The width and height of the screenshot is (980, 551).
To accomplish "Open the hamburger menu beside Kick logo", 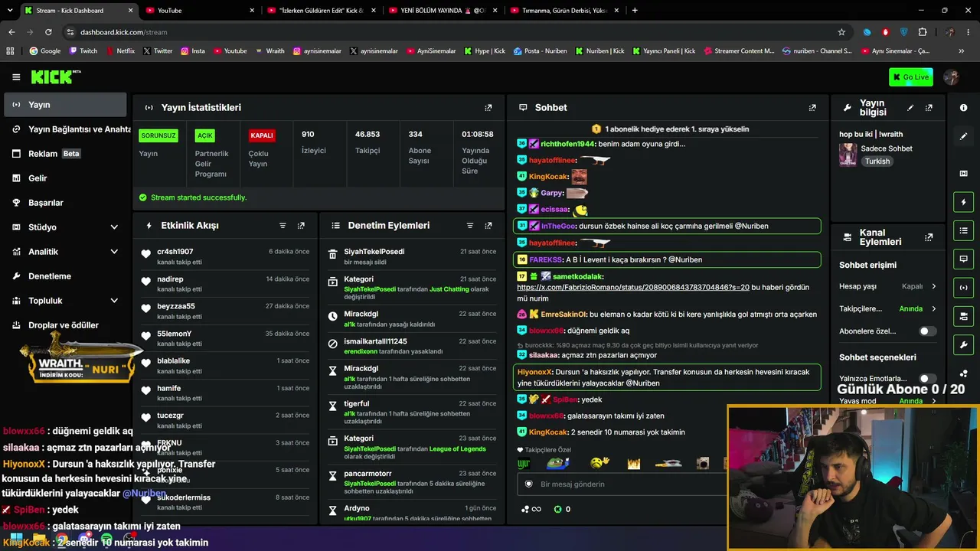I will coord(16,77).
